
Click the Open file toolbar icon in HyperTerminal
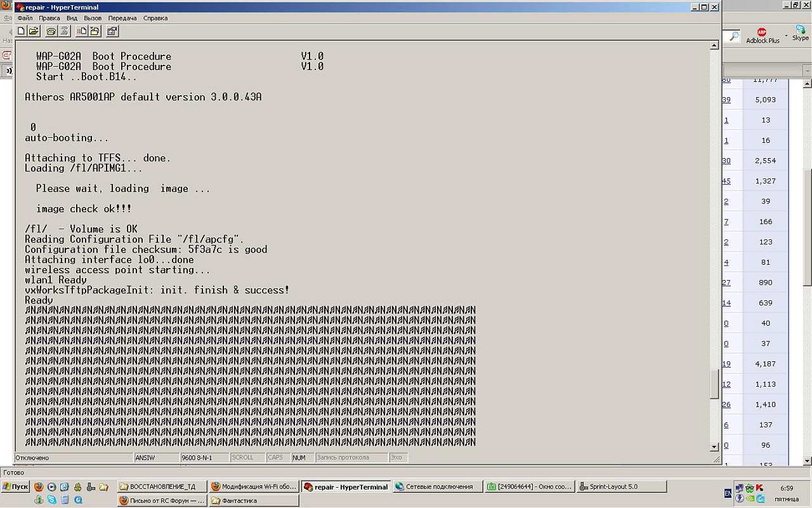point(34,31)
